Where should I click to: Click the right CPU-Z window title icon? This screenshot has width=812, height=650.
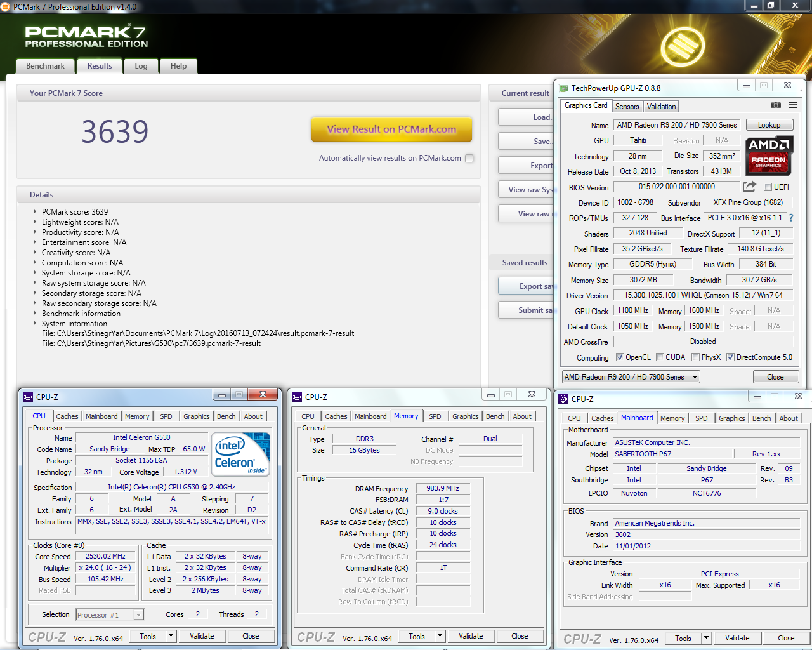(x=563, y=399)
